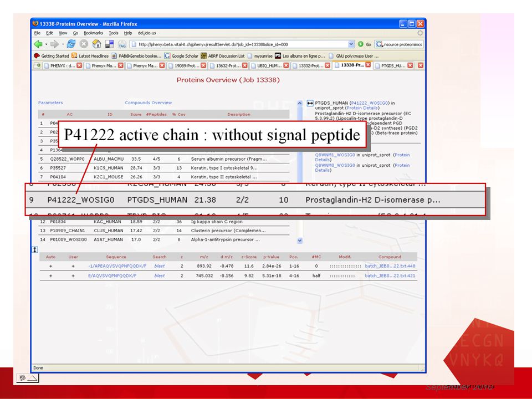Click the Q8WNM0_WOSIG0 link
The width and height of the screenshot is (532, 399).
pos(335,165)
